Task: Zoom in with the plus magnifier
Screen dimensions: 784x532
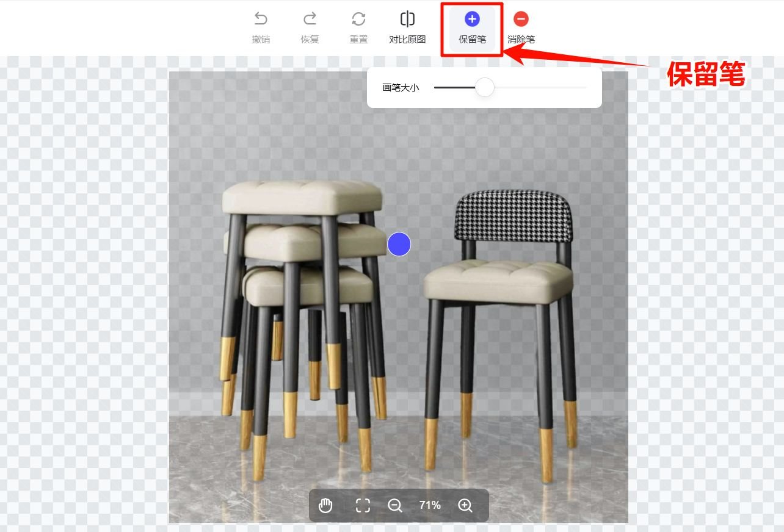Action: 465,505
